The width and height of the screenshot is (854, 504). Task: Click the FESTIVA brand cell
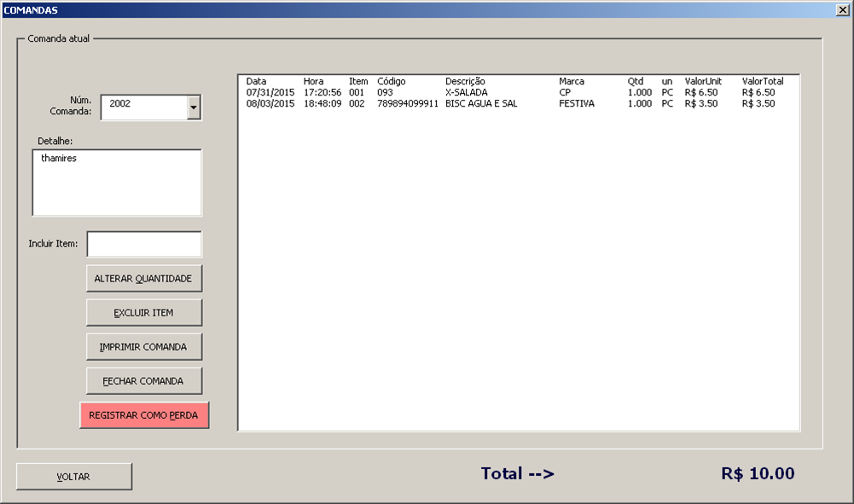[576, 103]
